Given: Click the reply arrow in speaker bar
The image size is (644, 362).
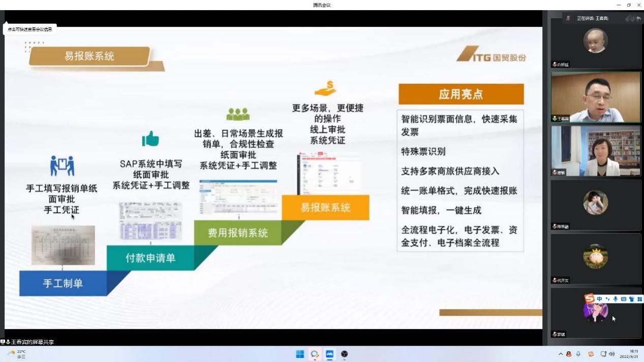Looking at the screenshot, I should [638, 18].
